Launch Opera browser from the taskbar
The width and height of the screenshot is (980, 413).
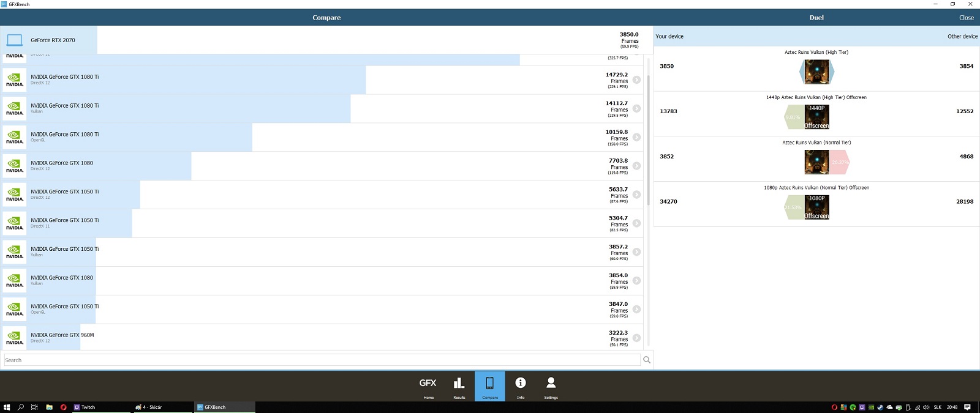pyautogui.click(x=63, y=407)
